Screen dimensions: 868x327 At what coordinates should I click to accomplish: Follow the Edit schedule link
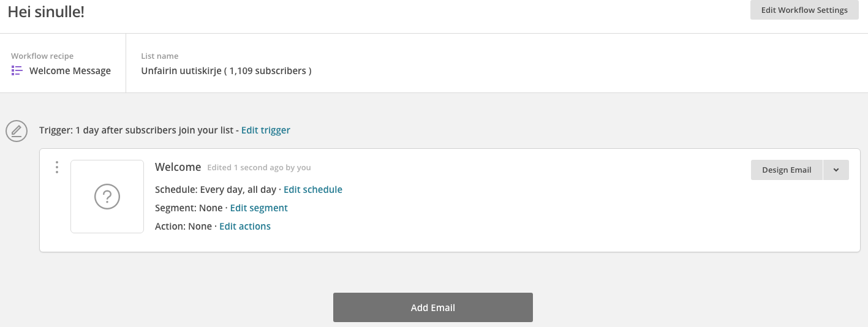[x=313, y=190]
